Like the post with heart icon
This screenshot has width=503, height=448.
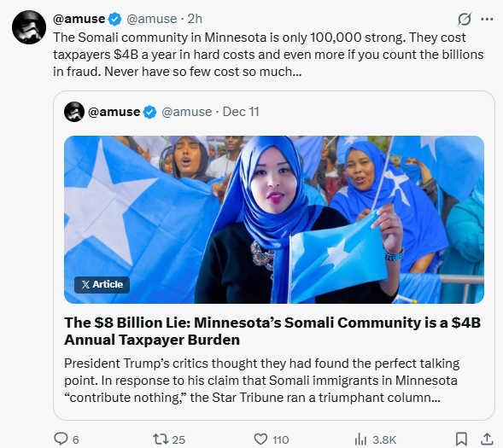pyautogui.click(x=260, y=439)
